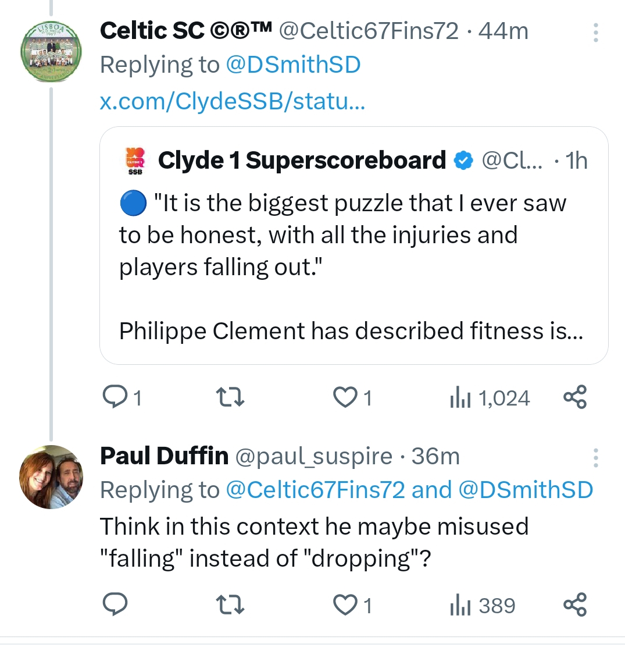Reply to Celtic SC's tweet
Image resolution: width=625 pixels, height=672 pixels.
116,398
